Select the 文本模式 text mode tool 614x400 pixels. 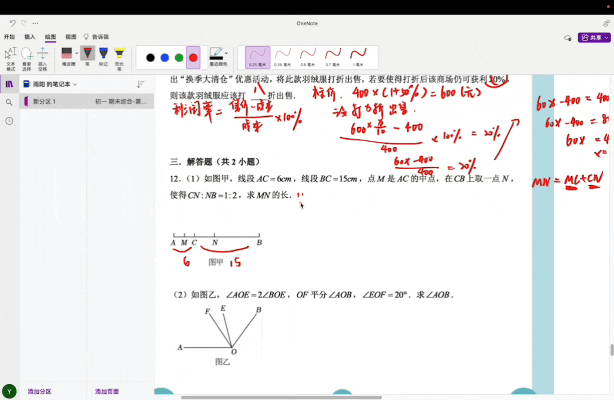coord(11,59)
